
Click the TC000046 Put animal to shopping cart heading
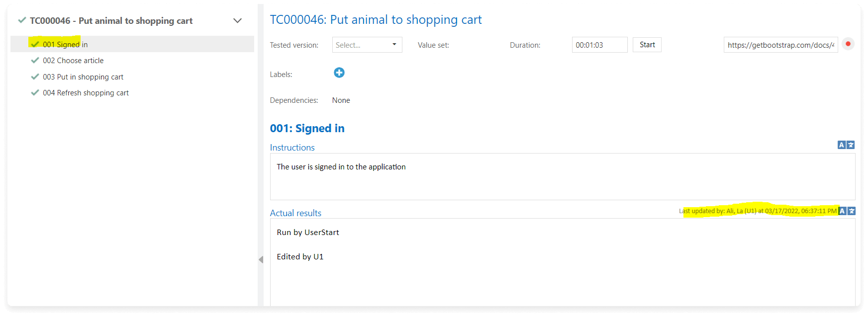click(x=376, y=20)
